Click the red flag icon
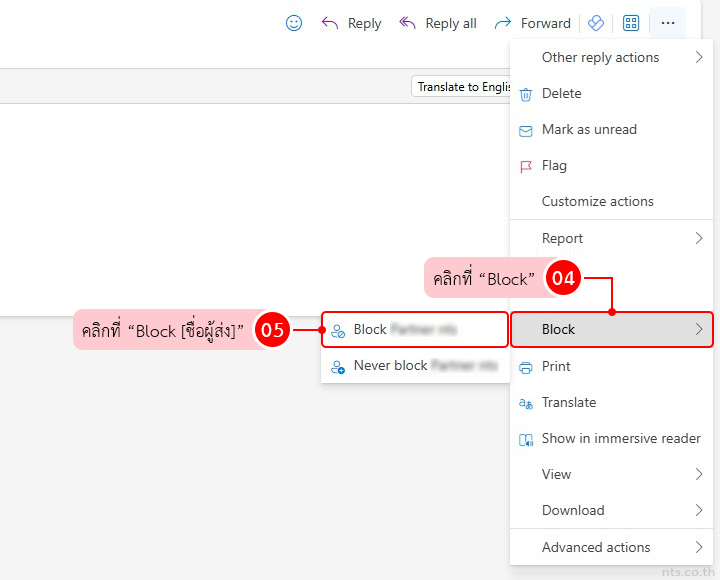Viewport: 720px width, 580px height. click(526, 166)
